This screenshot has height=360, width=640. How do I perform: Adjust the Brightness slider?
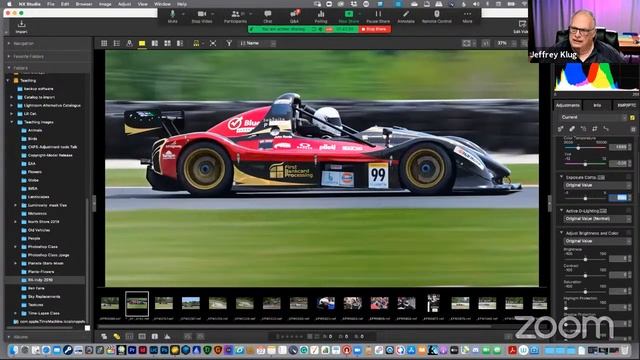coord(585,259)
